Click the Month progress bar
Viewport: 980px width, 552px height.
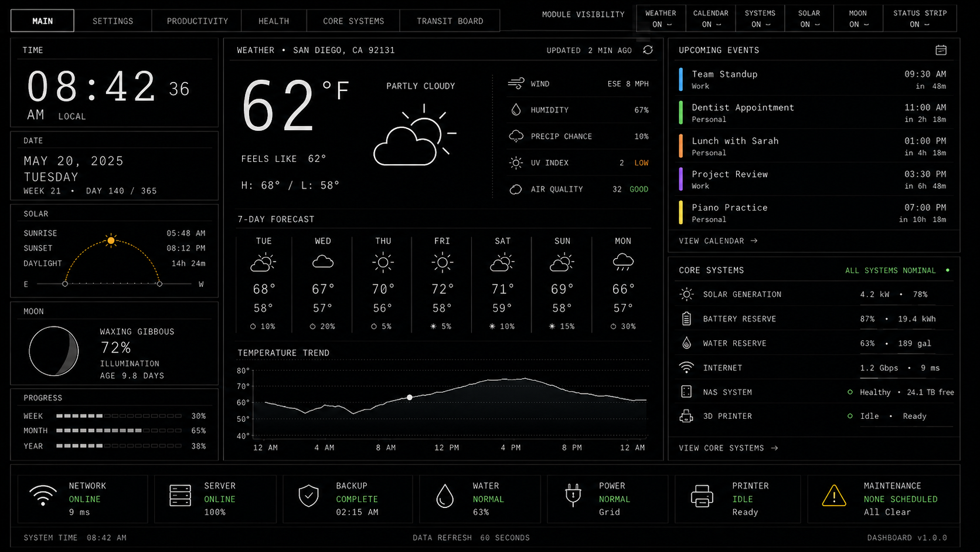click(119, 431)
